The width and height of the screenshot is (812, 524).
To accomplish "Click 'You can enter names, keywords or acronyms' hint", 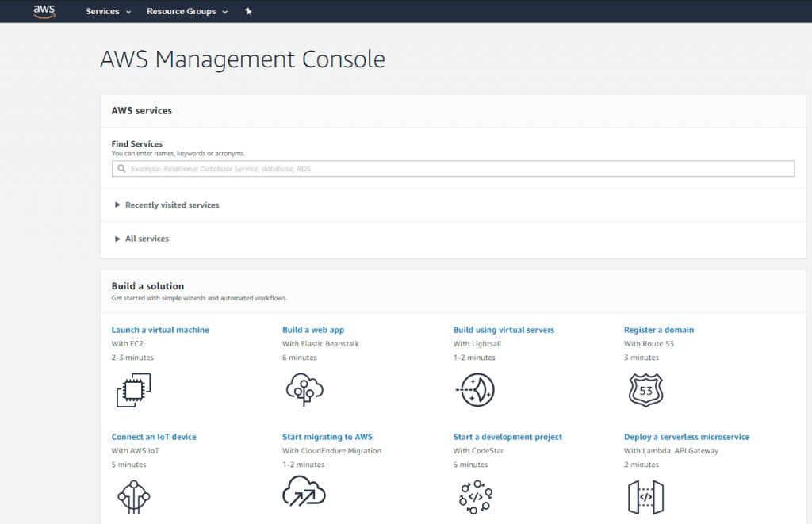I will pos(178,154).
